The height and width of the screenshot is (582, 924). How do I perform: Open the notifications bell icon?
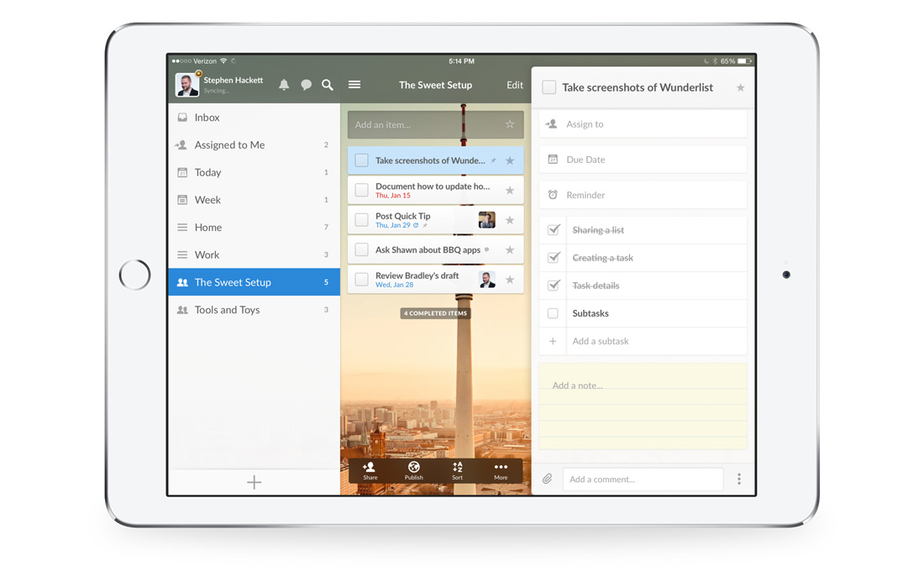284,85
